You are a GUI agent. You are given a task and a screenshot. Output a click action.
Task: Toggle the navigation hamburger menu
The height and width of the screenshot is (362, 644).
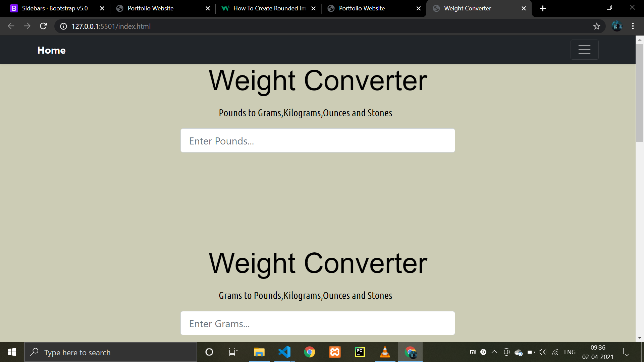pos(585,50)
